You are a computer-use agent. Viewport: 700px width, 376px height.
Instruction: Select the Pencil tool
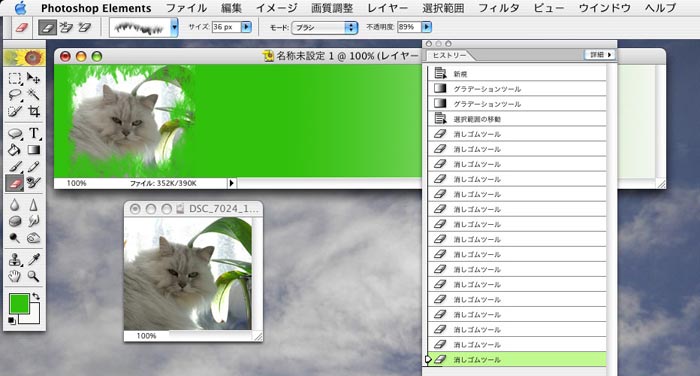click(33, 166)
